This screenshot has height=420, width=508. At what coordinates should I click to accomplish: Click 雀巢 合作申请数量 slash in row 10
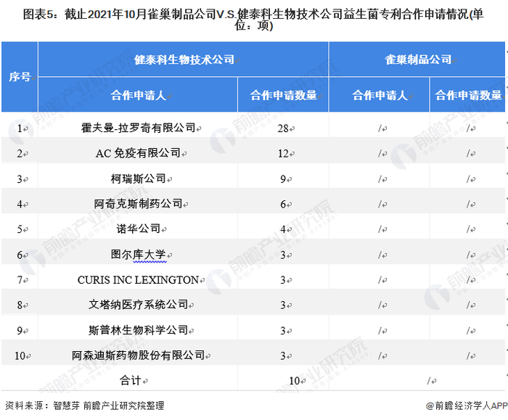click(468, 356)
